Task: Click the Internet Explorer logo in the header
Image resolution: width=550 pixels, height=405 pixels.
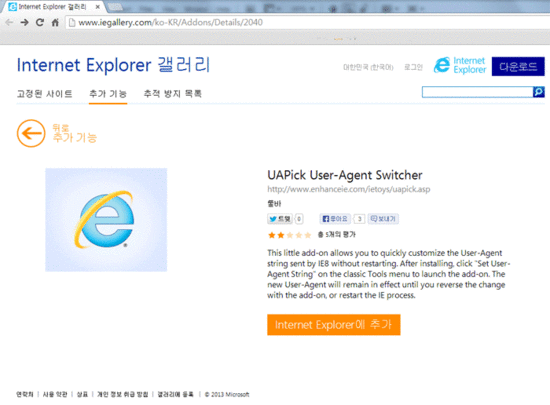Action: coord(460,66)
